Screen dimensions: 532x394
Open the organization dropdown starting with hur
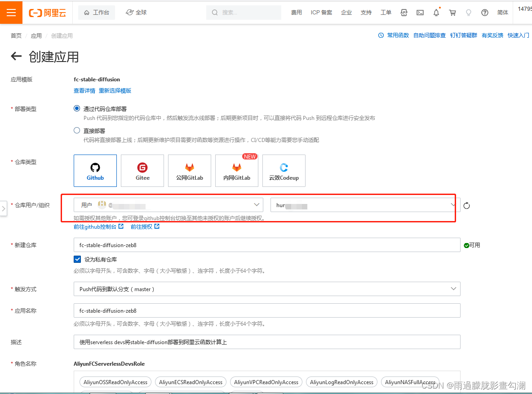coord(365,205)
